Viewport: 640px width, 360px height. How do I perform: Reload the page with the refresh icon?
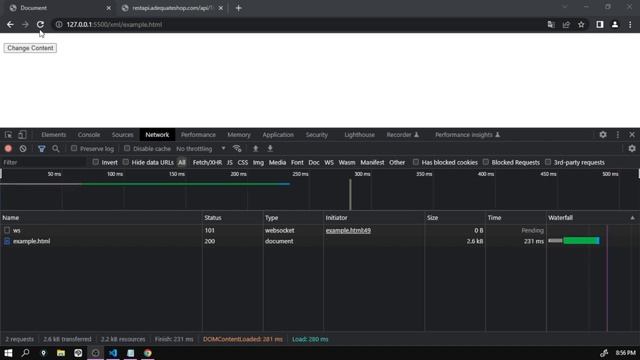click(40, 24)
